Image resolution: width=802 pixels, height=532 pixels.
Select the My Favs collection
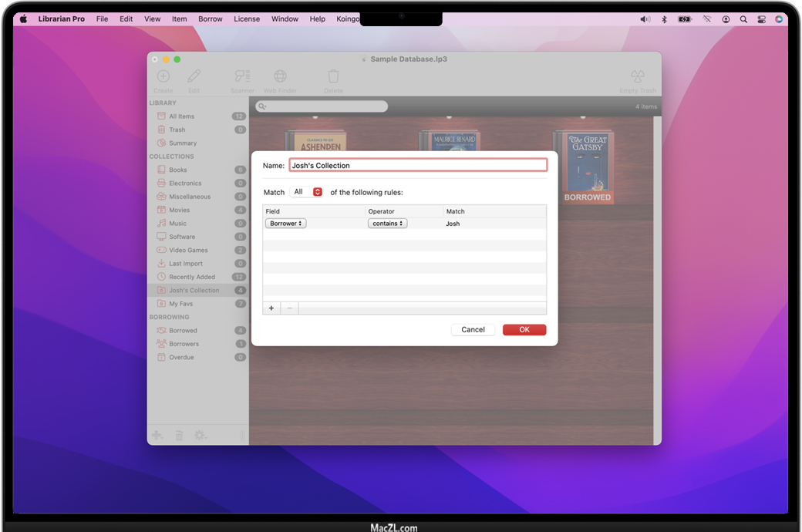click(197, 303)
